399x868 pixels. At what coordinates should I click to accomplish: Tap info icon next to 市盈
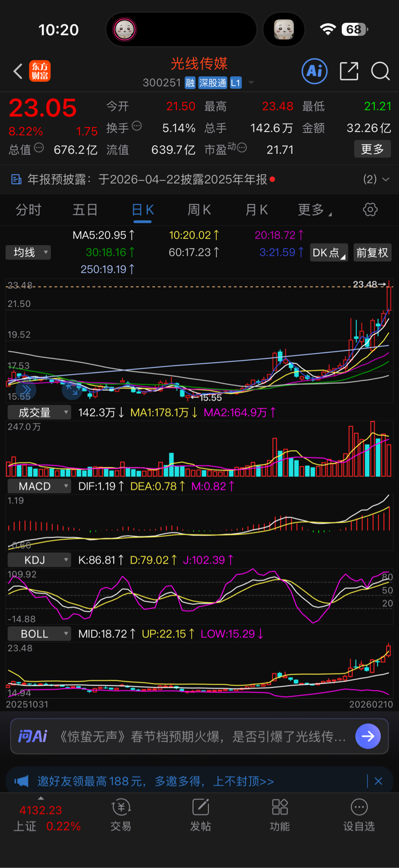[242, 148]
